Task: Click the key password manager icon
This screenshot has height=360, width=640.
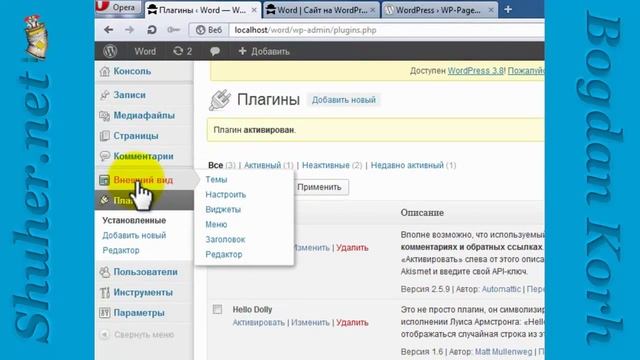Action: click(174, 30)
